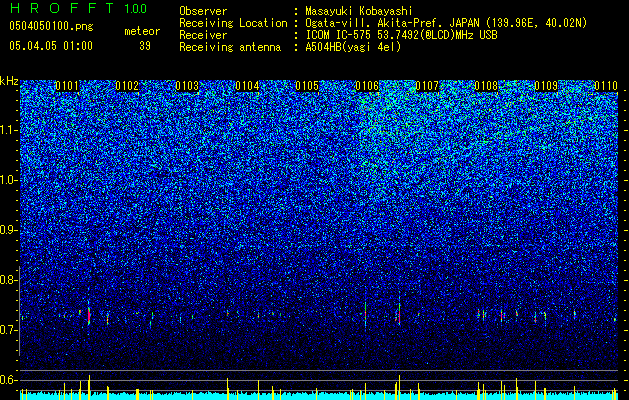Click the 'meteor' label
Viewport: 629px width, 400px height.
(x=142, y=31)
